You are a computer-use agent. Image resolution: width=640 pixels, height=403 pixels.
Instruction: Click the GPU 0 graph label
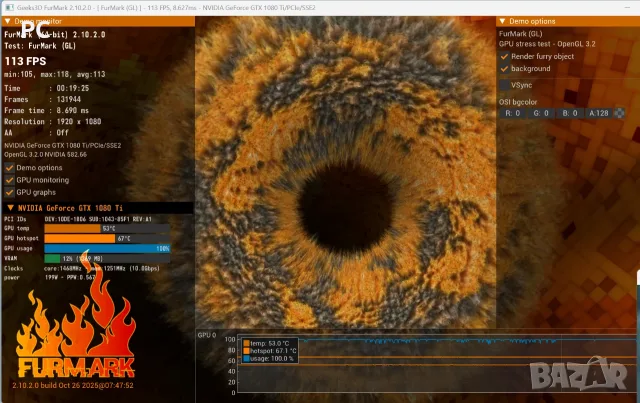207,335
